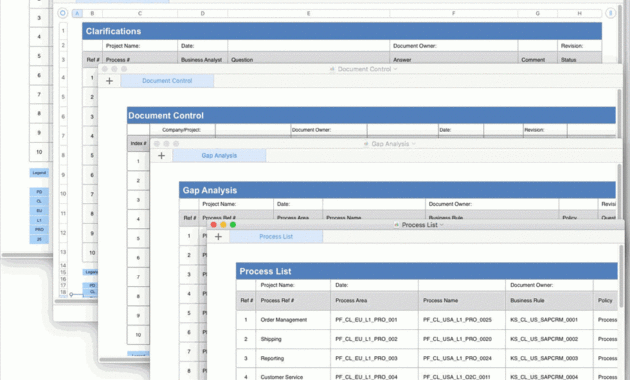This screenshot has height=380, width=630.
Task: Select column A header in Clarifications window
Action: (77, 13)
